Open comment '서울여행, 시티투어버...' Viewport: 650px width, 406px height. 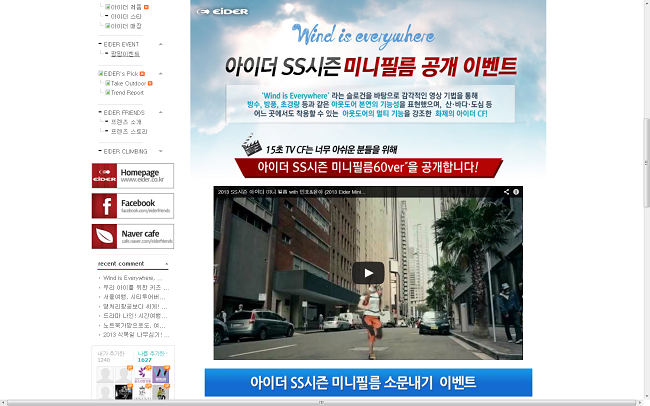(x=134, y=297)
